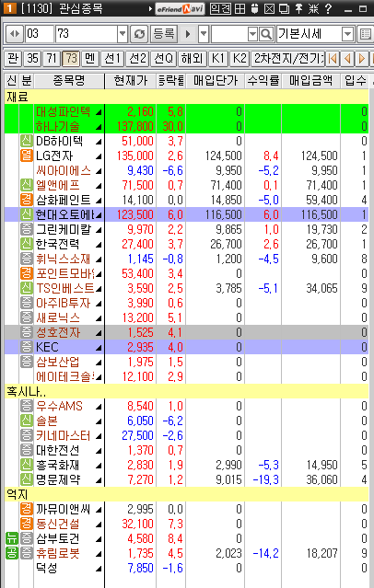Open the group 73 dropdown arrow

tap(123, 34)
